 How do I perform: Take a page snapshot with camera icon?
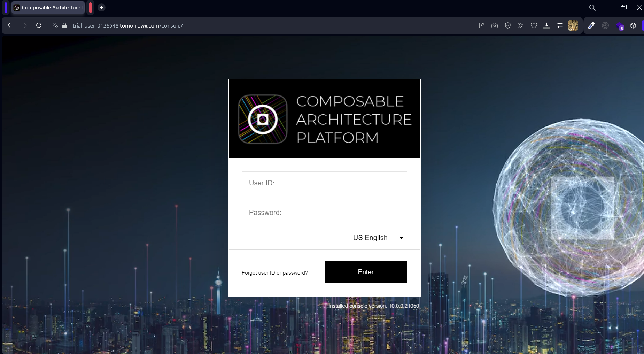click(495, 25)
